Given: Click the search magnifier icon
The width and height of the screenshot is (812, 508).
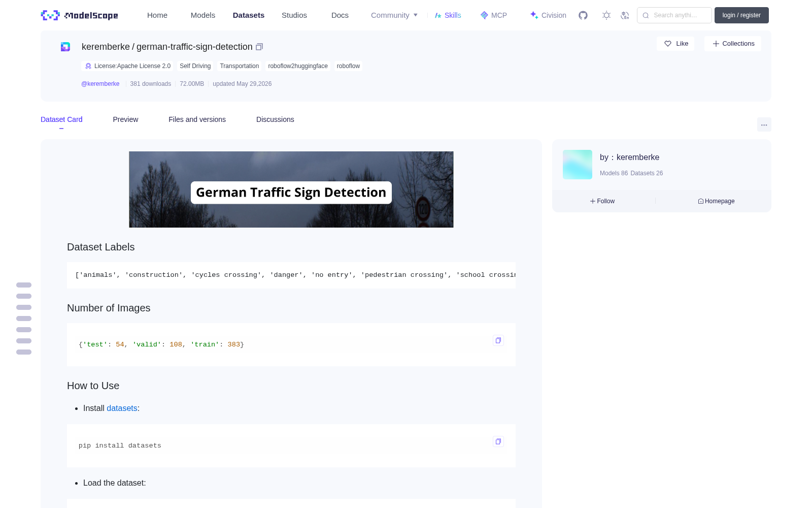Looking at the screenshot, I should 646,15.
